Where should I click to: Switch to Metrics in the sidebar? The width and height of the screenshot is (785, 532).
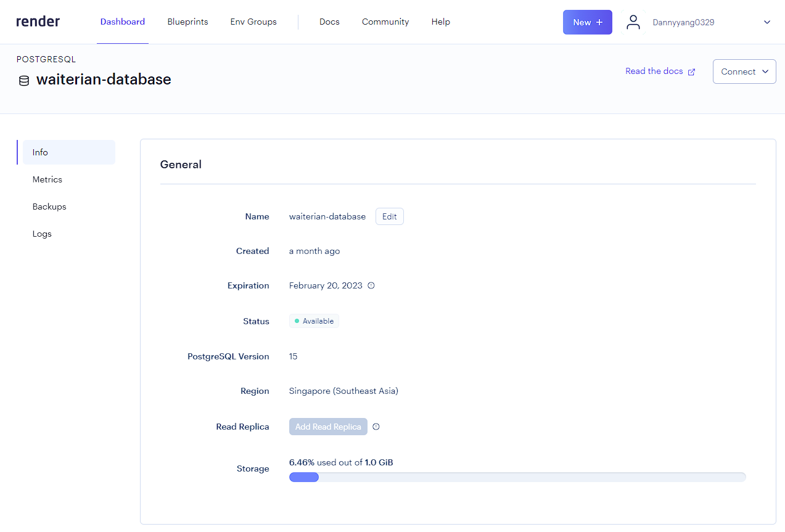(x=47, y=179)
